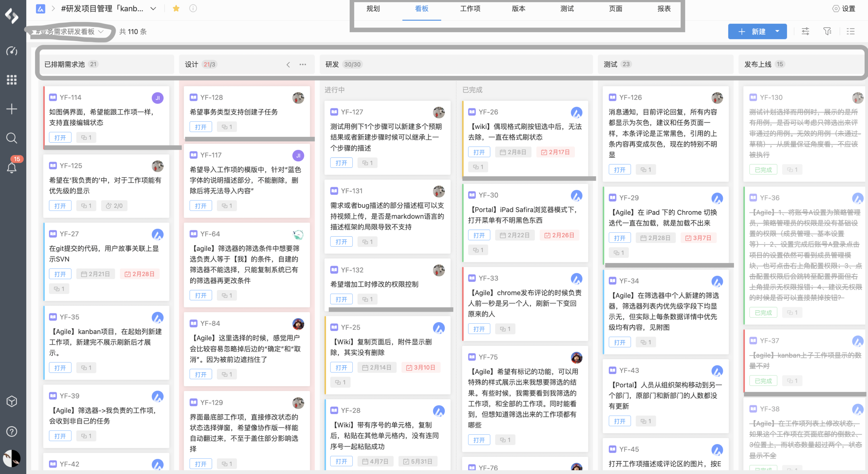This screenshot has height=474, width=868.
Task: Click the project info circle icon
Action: pyautogui.click(x=193, y=8)
